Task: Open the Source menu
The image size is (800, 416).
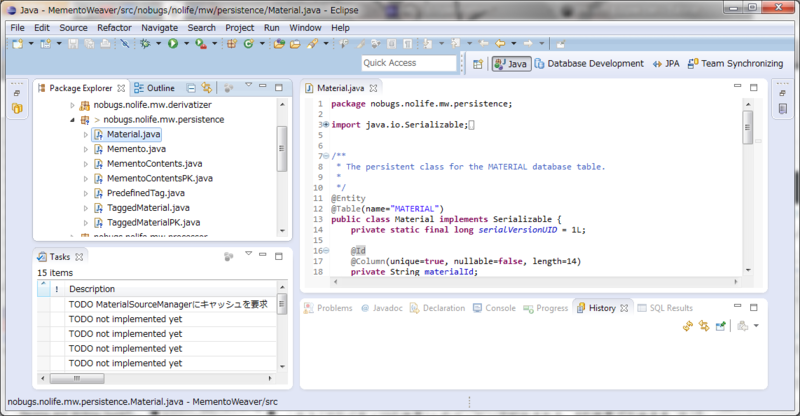Action: [73, 28]
